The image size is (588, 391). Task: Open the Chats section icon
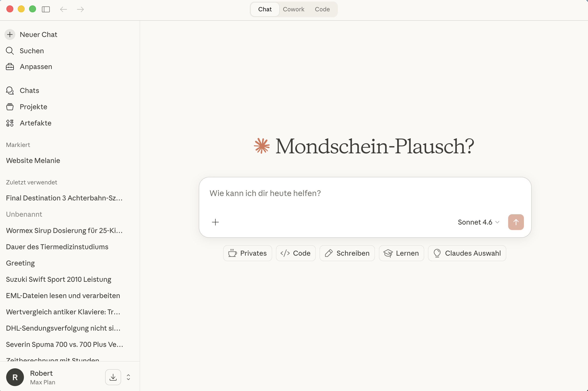[10, 90]
